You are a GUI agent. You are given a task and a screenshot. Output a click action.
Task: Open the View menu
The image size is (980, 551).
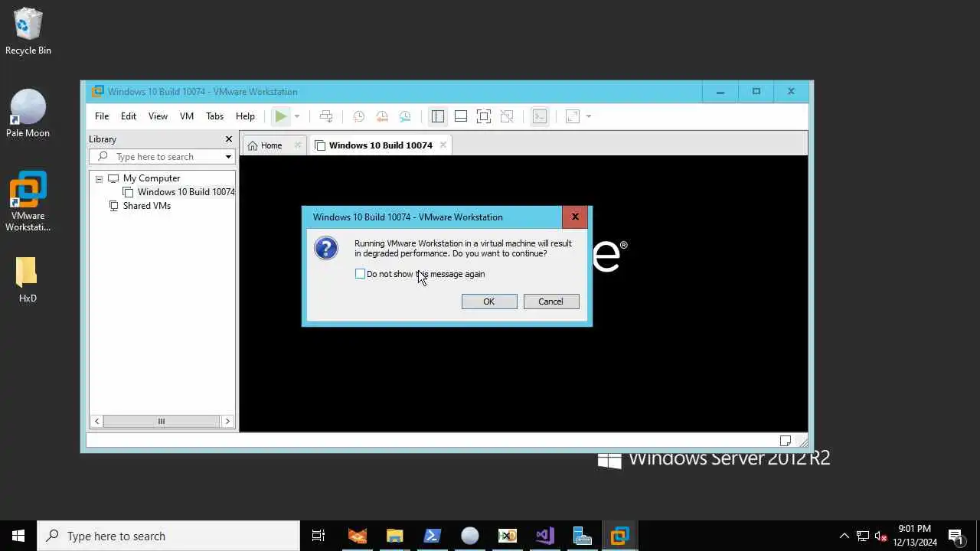pos(158,116)
